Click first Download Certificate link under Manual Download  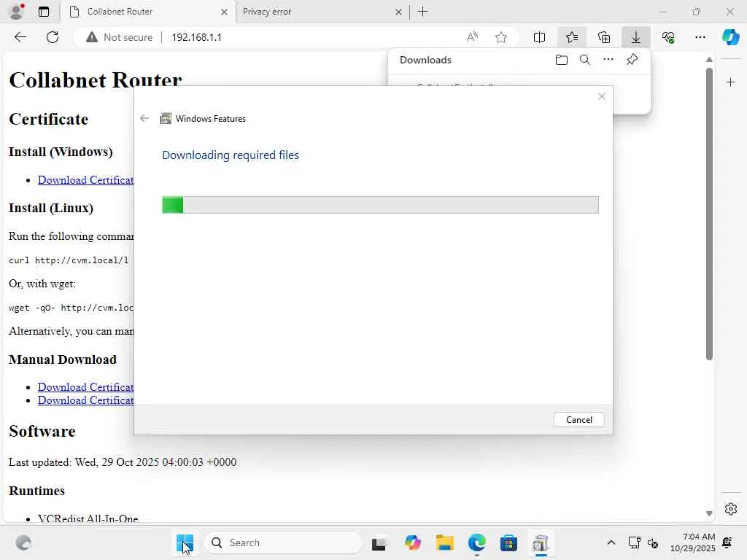(x=86, y=387)
